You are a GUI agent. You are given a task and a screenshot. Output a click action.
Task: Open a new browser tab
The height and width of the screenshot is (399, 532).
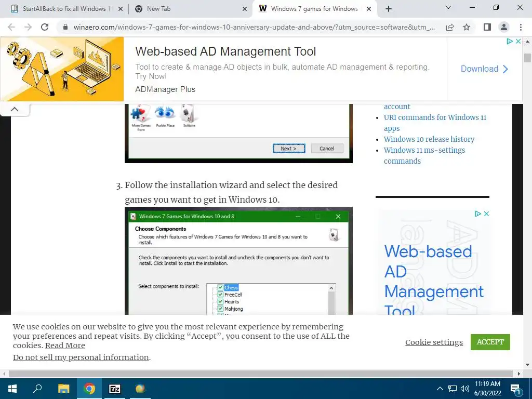pyautogui.click(x=389, y=9)
